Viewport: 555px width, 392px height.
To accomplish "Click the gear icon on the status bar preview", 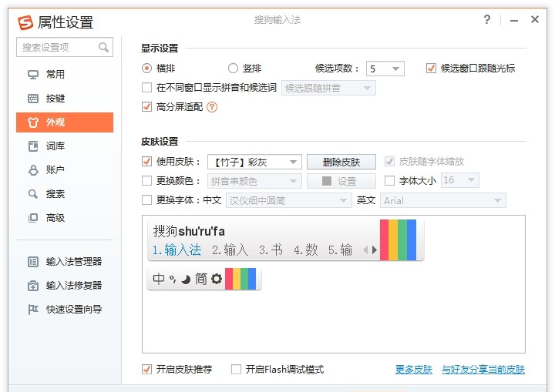I will 217,279.
